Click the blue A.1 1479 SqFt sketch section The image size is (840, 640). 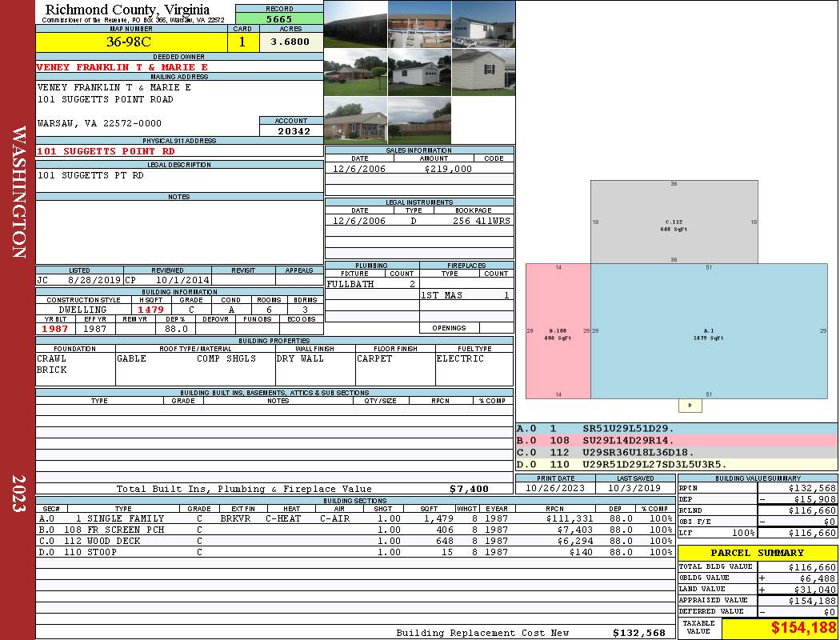click(709, 331)
